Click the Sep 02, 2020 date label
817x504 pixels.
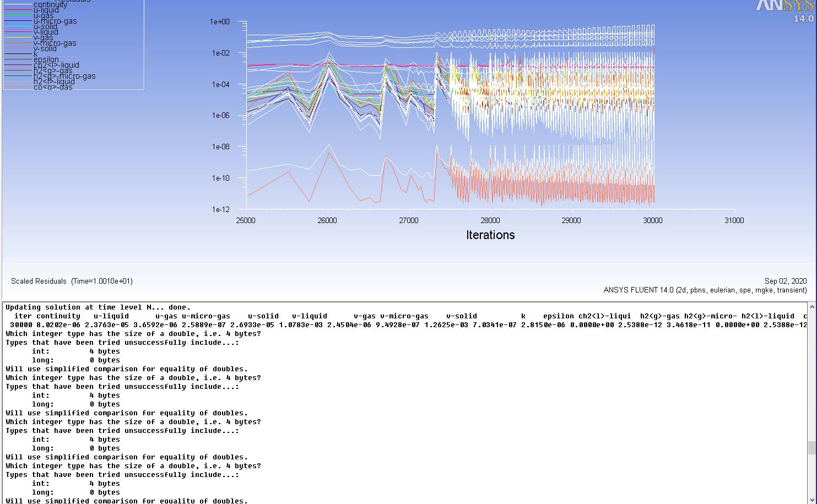(785, 281)
